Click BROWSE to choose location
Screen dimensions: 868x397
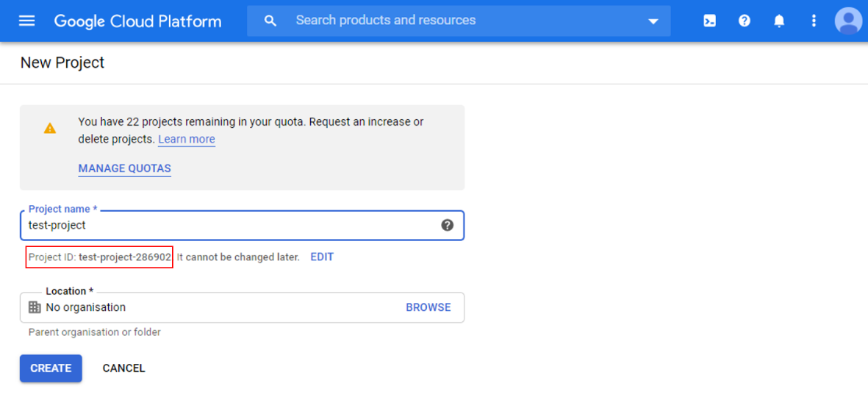pyautogui.click(x=428, y=307)
